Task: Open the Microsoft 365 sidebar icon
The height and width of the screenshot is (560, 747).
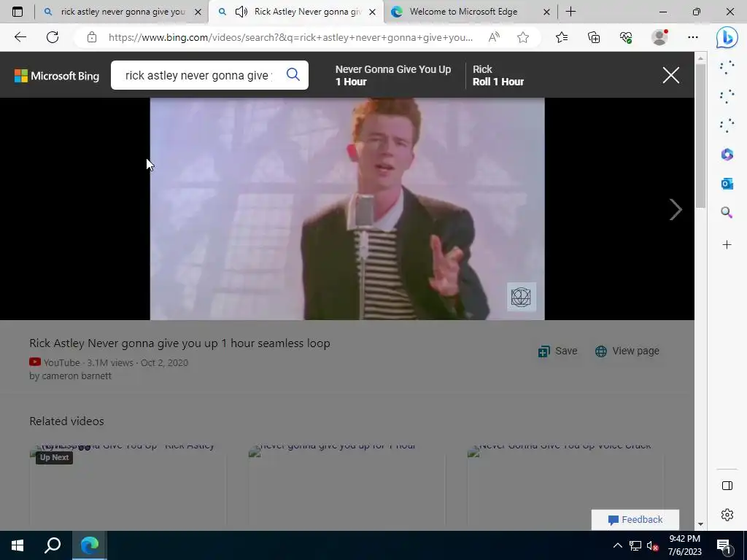Action: pos(727,155)
